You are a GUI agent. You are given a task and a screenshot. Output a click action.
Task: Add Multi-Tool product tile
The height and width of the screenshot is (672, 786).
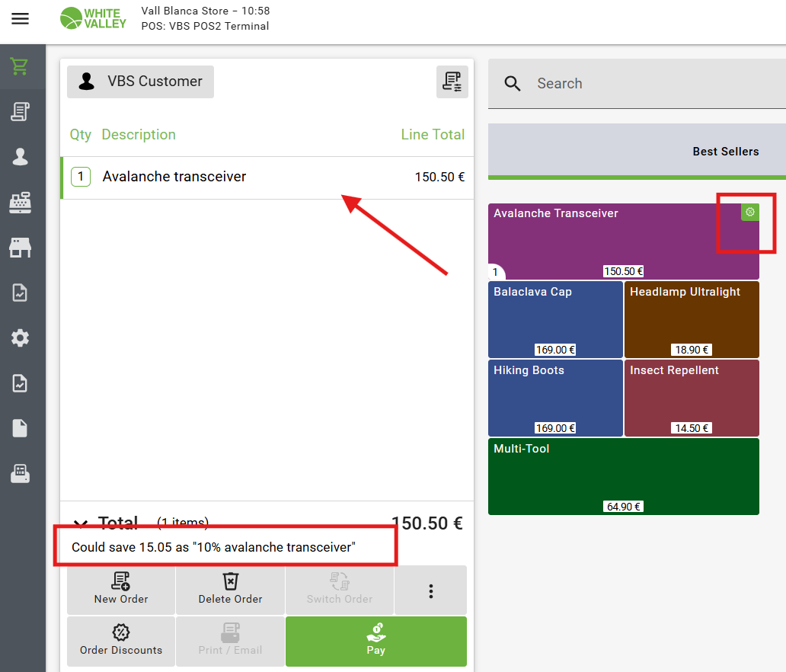(x=624, y=476)
